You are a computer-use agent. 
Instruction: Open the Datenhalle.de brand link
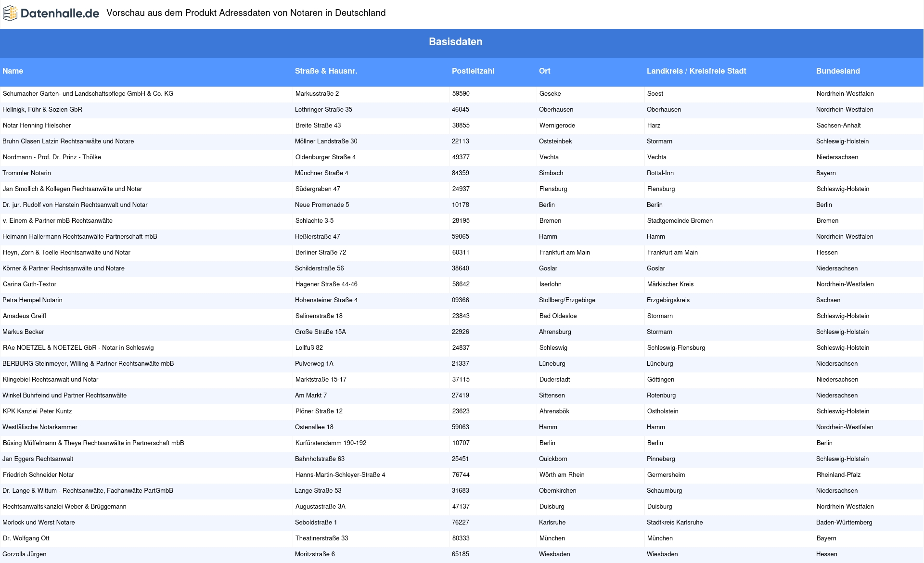pyautogui.click(x=51, y=13)
